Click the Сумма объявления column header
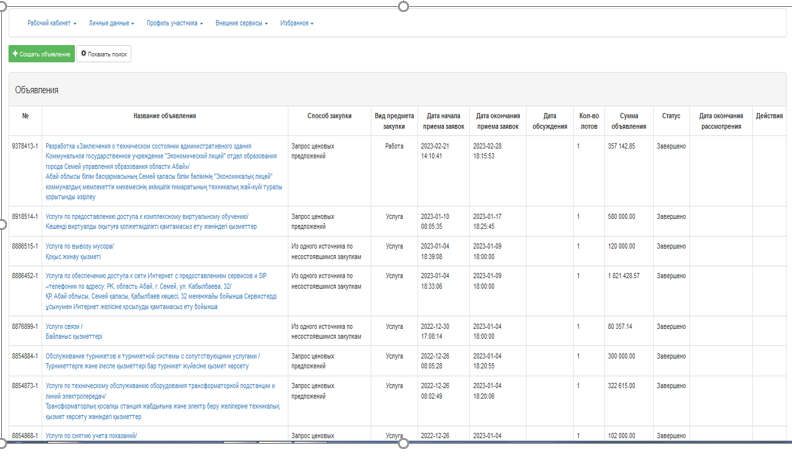The image size is (792, 462). pyautogui.click(x=629, y=121)
